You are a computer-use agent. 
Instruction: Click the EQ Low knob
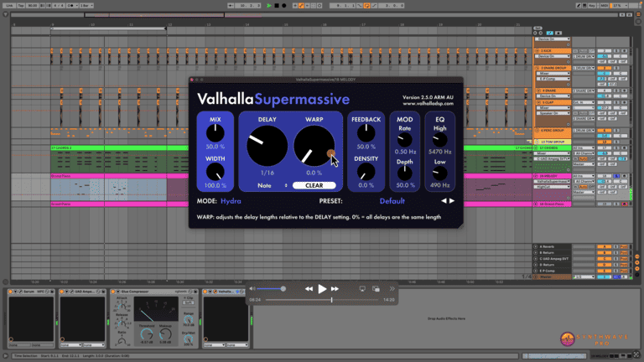pos(440,173)
